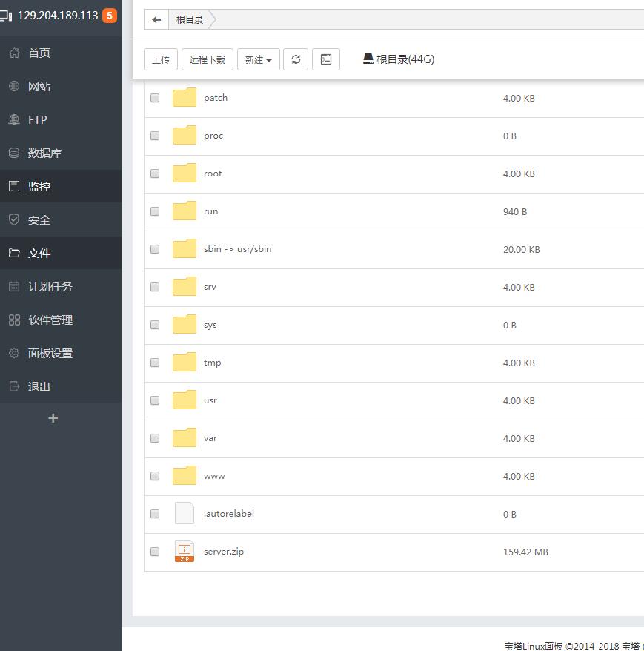The width and height of the screenshot is (644, 651).
Task: Click the root disk drive icon
Action: [x=368, y=59]
